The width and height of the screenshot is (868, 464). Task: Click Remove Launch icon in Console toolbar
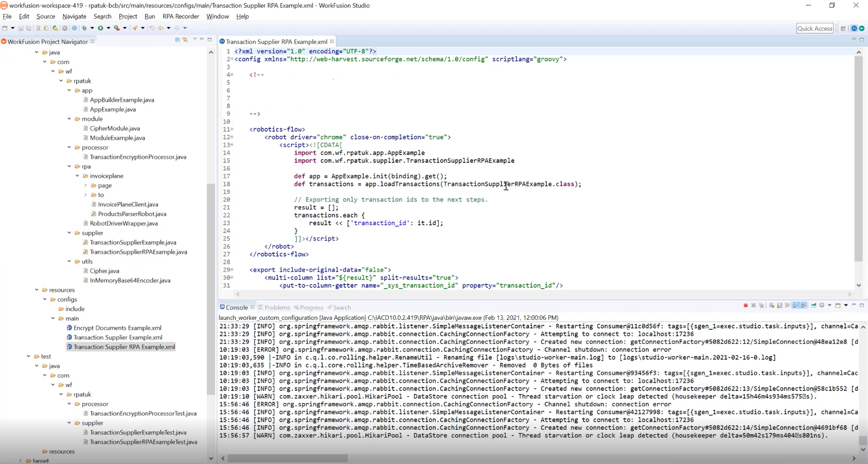tap(753, 305)
